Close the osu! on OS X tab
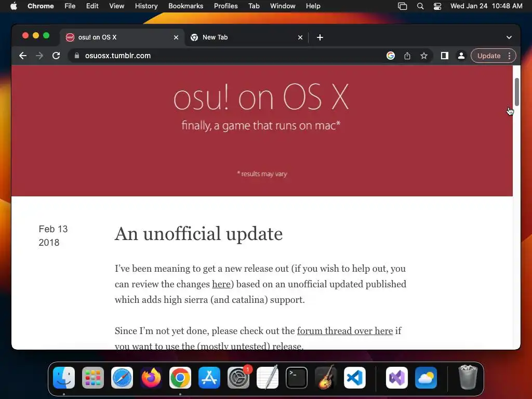The image size is (532, 399). (176, 37)
